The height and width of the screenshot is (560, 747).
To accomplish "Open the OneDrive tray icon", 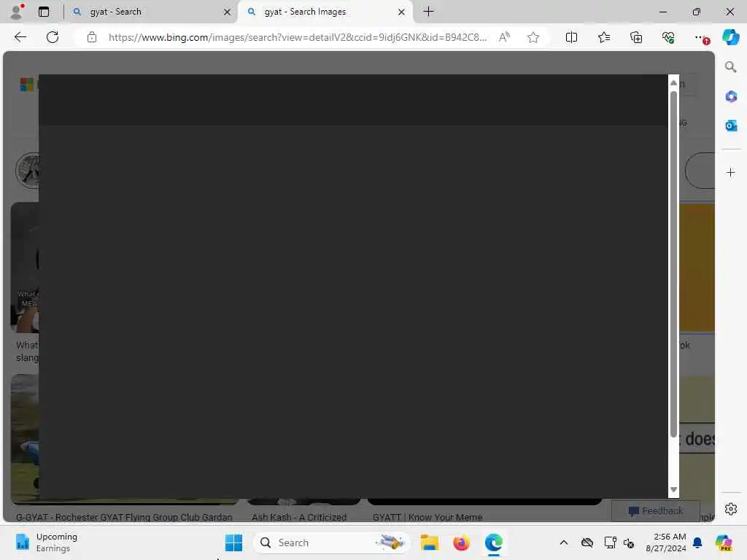I will [x=587, y=542].
